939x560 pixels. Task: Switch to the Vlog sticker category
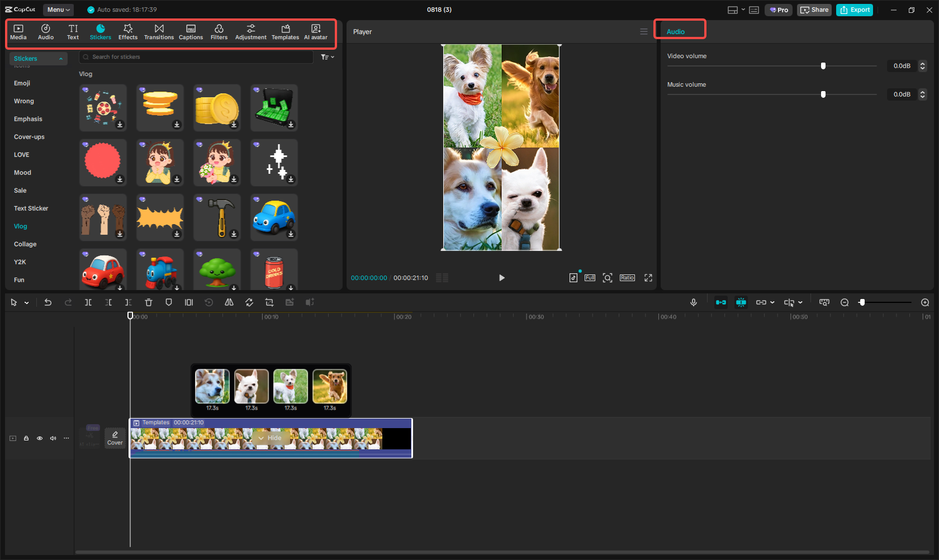click(20, 226)
